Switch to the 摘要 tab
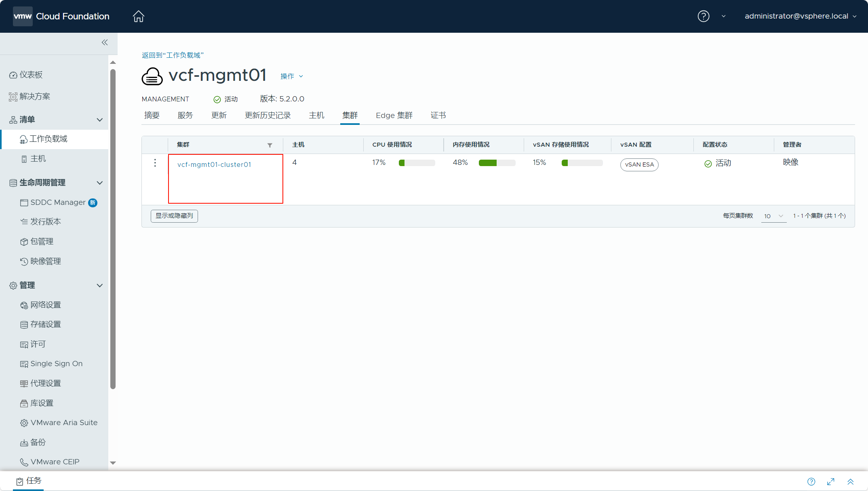This screenshot has width=868, height=491. pyautogui.click(x=152, y=116)
